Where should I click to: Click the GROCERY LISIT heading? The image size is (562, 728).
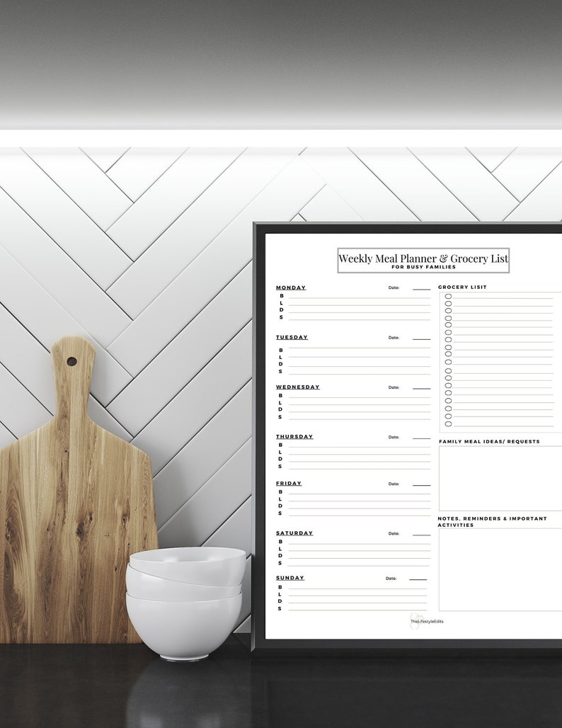462,288
